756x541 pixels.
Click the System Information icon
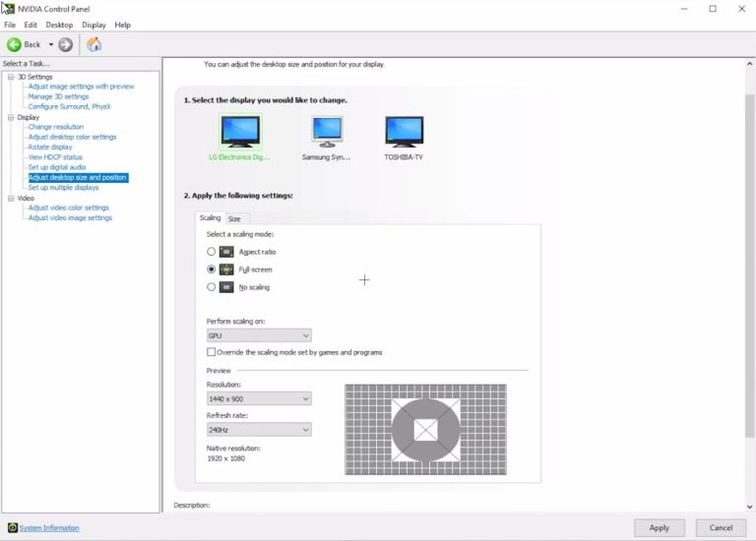(12, 528)
